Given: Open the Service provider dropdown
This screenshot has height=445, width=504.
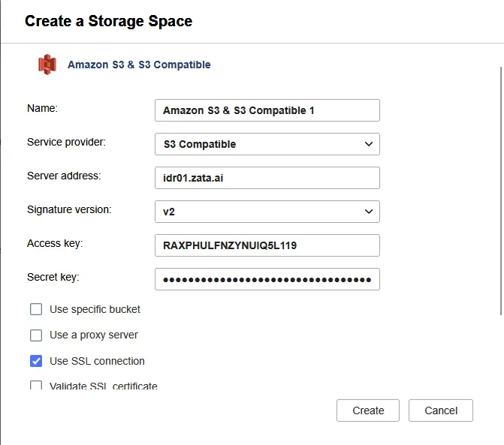Looking at the screenshot, I should (x=267, y=144).
